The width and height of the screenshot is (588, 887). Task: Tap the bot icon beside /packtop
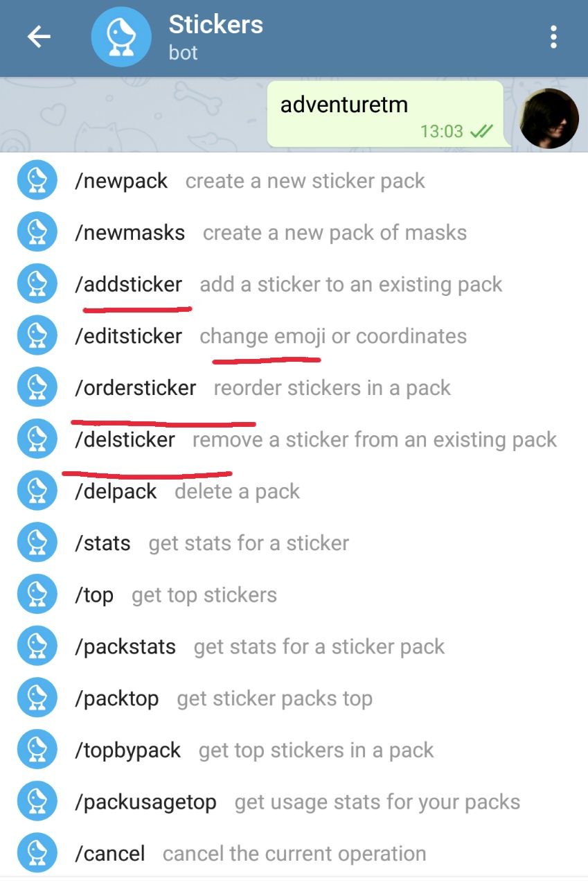pos(37,698)
